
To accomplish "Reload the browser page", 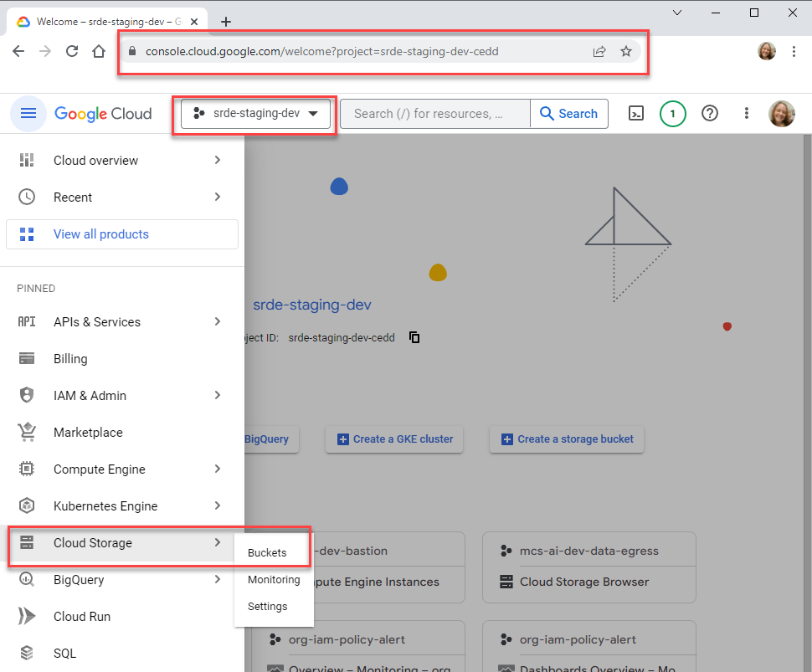I will pos(72,51).
